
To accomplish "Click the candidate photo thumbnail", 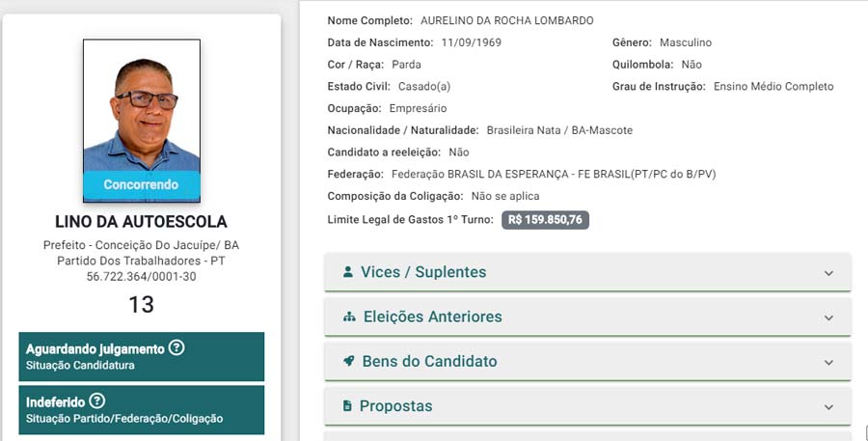I will [x=142, y=106].
